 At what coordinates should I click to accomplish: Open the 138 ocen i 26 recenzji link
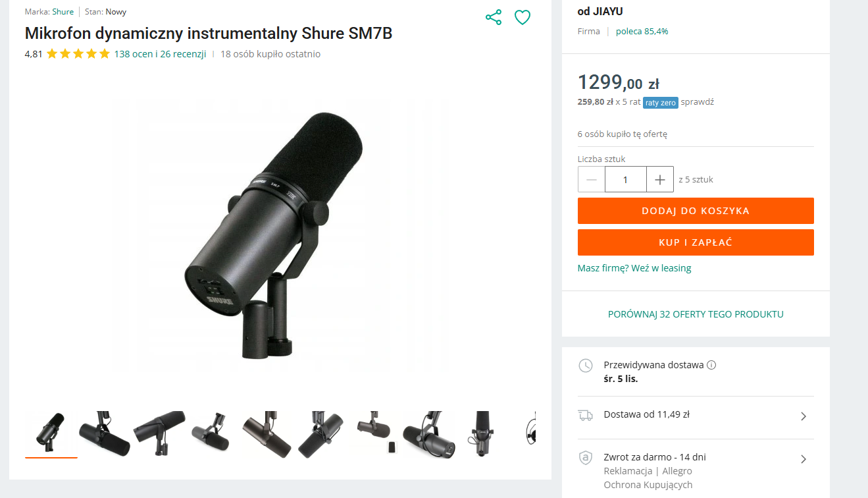[x=160, y=54]
